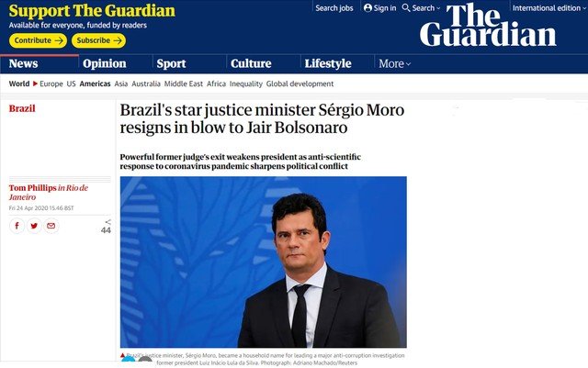Share article via Twitter icon

pyautogui.click(x=34, y=226)
